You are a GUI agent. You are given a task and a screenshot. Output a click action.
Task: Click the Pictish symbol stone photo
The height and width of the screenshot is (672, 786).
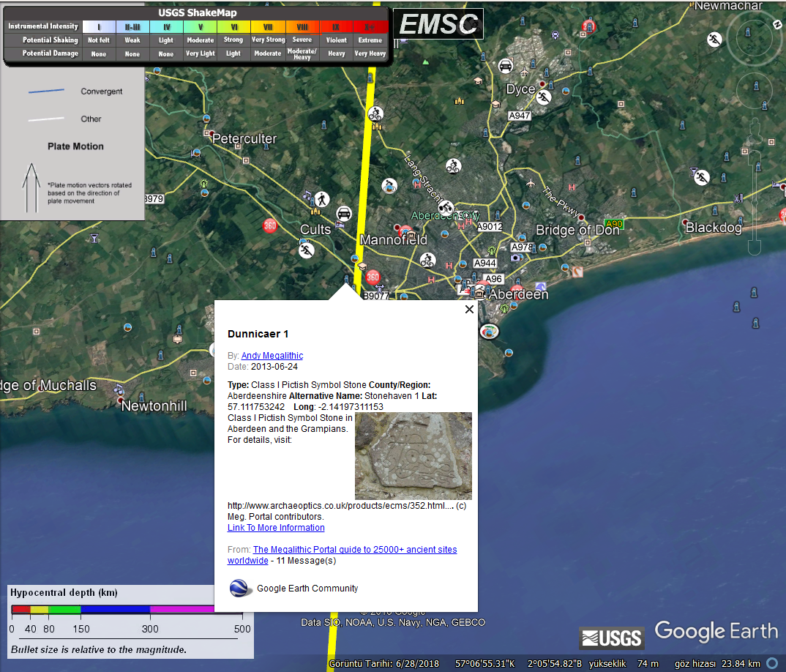pos(413,456)
